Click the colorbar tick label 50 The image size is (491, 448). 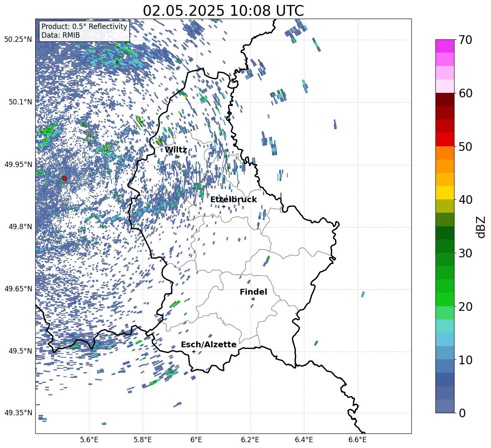(x=465, y=147)
